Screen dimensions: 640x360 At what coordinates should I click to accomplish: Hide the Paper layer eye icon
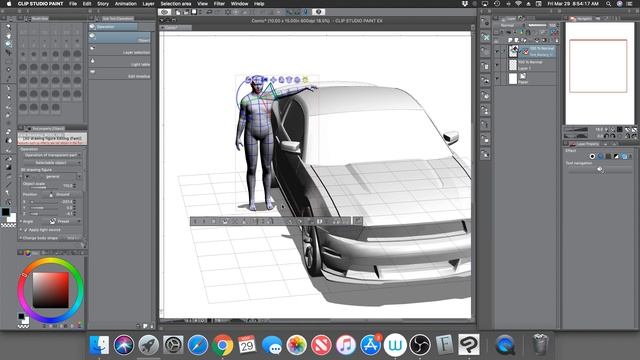coord(497,79)
